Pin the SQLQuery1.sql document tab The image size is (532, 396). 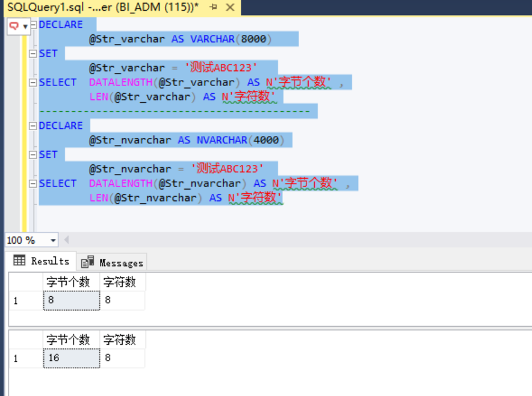pyautogui.click(x=214, y=7)
